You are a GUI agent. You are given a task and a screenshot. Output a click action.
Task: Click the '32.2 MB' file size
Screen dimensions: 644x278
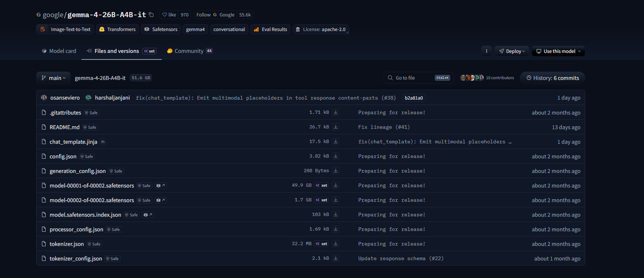(x=302, y=244)
